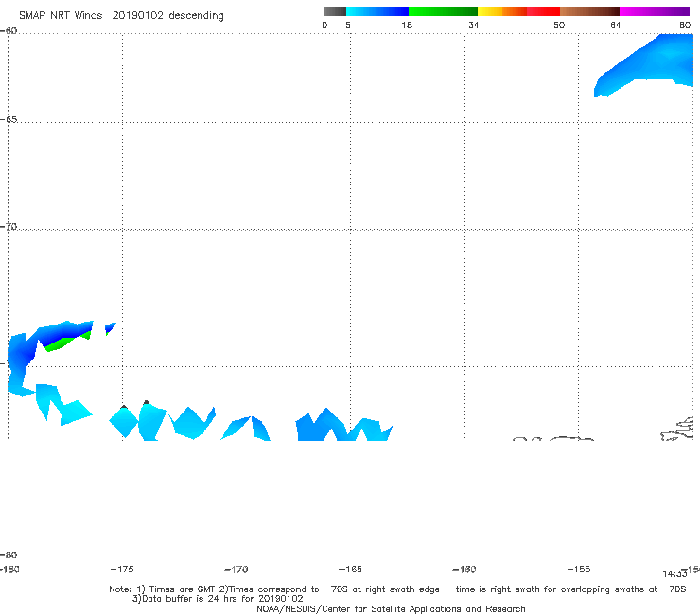Click the title text 'SMAP NRT Winds 20190102 descending'
The width and height of the screenshot is (700, 615).
point(121,16)
